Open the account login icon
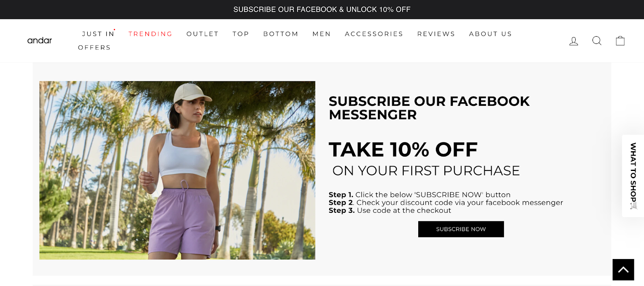 pos(574,41)
